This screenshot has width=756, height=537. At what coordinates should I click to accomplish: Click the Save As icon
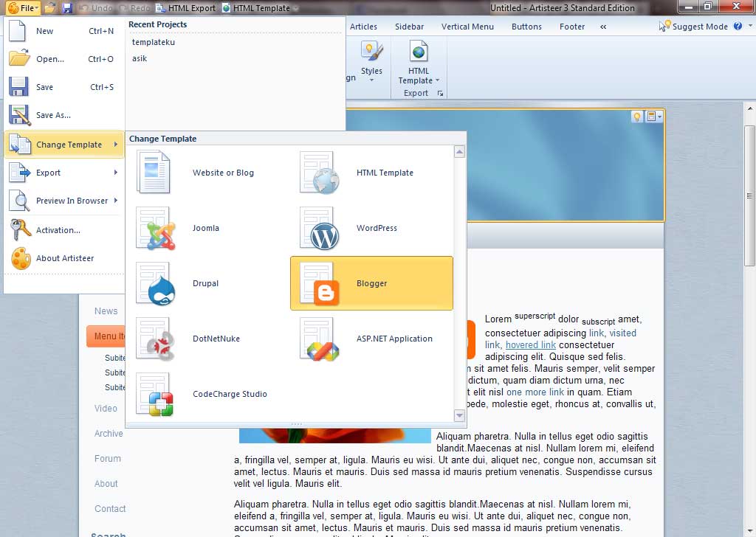coord(19,115)
